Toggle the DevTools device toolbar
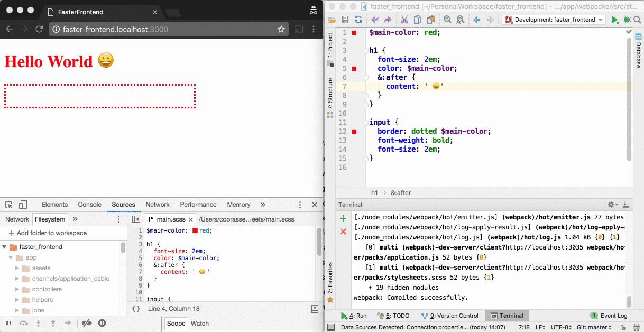Viewport: 644px width, 332px height. pyautogui.click(x=23, y=205)
